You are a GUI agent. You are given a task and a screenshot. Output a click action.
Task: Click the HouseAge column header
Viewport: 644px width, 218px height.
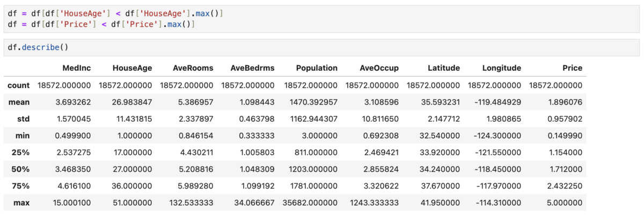(132, 68)
